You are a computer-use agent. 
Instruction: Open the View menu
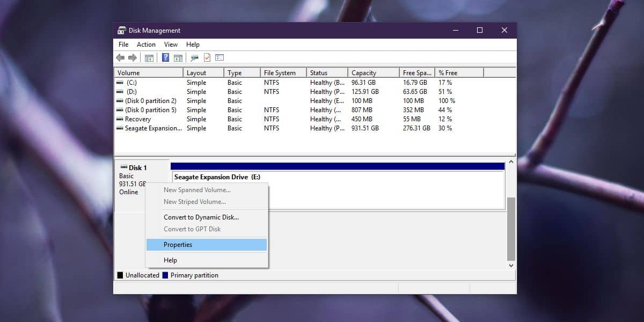click(x=171, y=45)
